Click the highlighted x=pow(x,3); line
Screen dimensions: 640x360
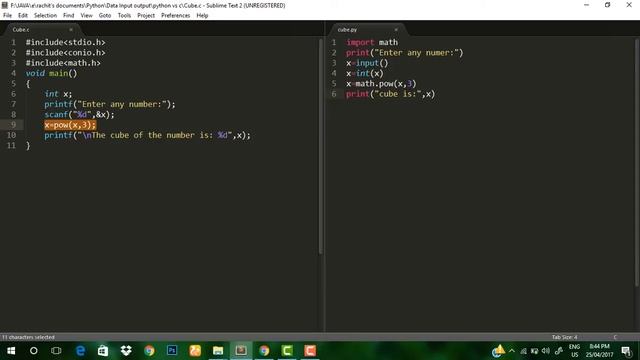(x=70, y=125)
